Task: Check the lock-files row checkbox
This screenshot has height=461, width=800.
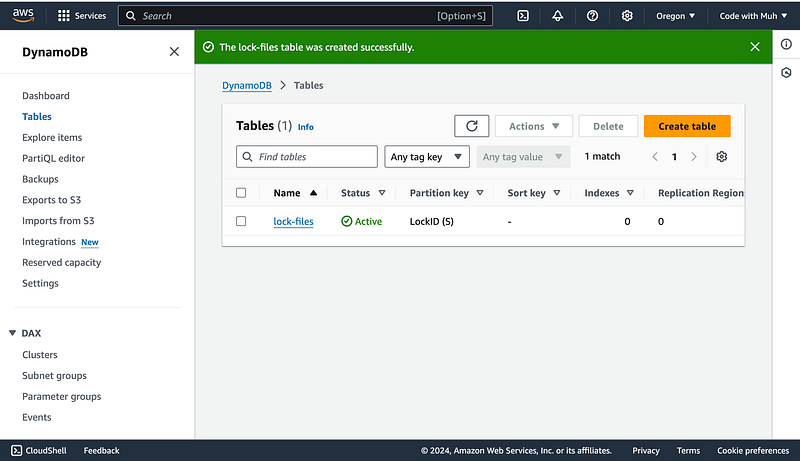Action: click(241, 221)
